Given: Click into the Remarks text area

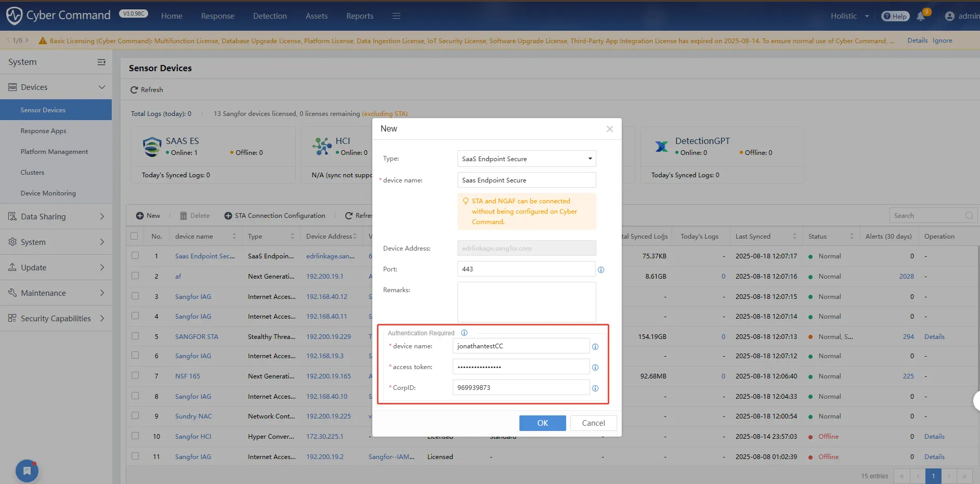Looking at the screenshot, I should coord(526,302).
